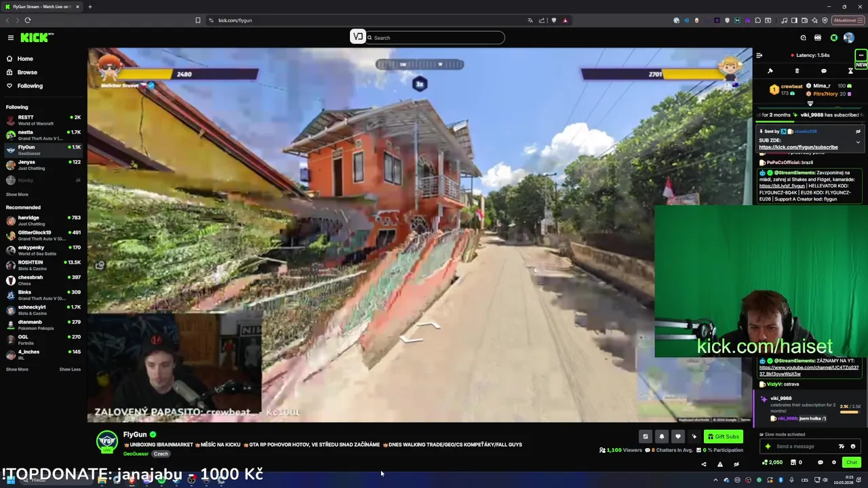Open browser extensions puzzle icon
Screen dimensions: 868x488
[758, 20]
